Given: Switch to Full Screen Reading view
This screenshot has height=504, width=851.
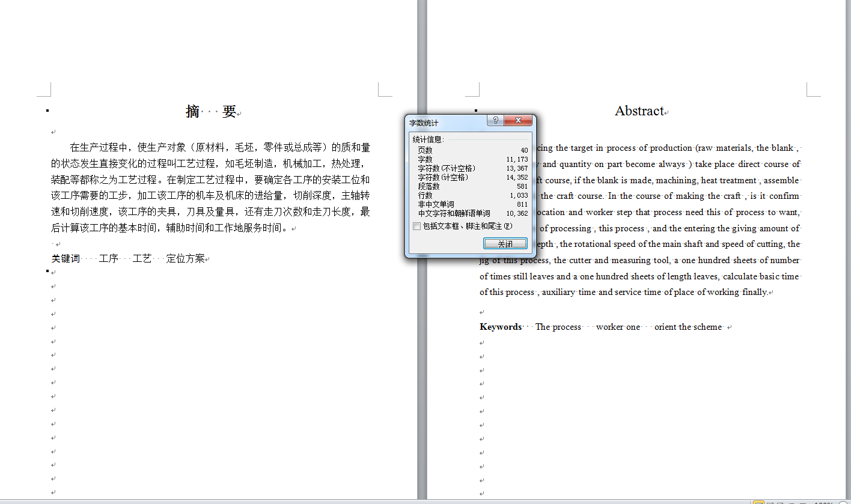Looking at the screenshot, I should click(x=770, y=502).
